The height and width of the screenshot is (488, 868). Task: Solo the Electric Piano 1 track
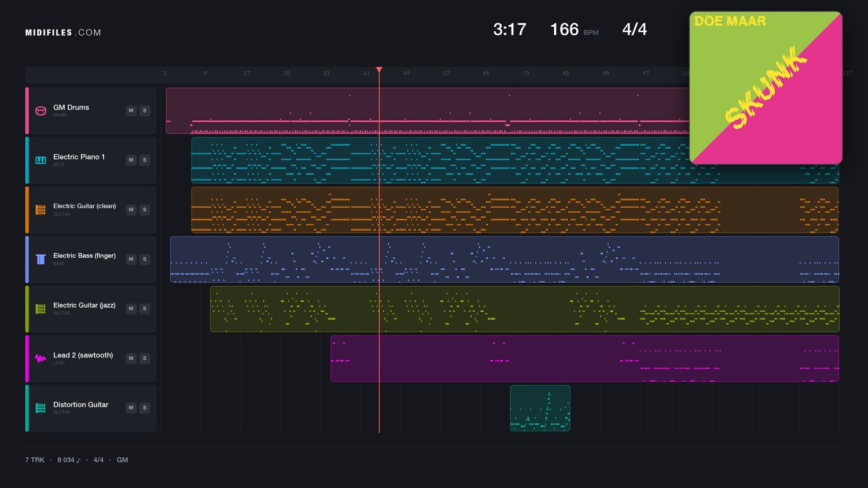(x=145, y=160)
